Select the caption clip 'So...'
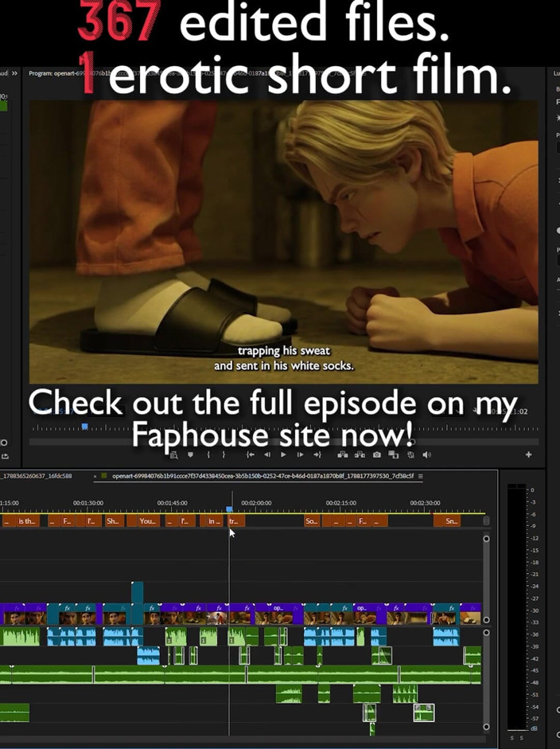Screen dimensions: 560x749 tap(313, 521)
